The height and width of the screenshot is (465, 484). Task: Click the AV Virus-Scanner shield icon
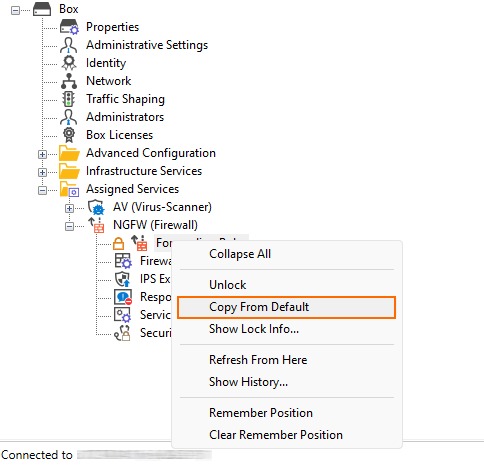(x=96, y=207)
